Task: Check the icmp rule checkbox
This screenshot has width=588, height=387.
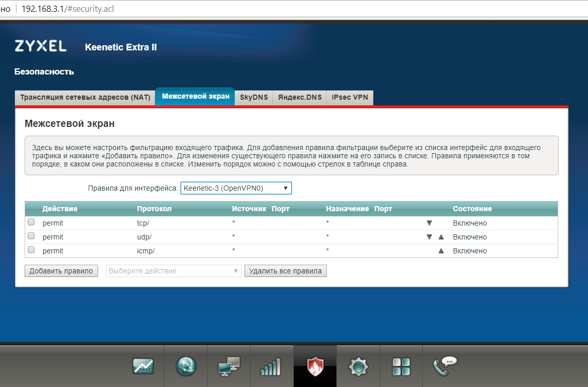Action: 31,250
